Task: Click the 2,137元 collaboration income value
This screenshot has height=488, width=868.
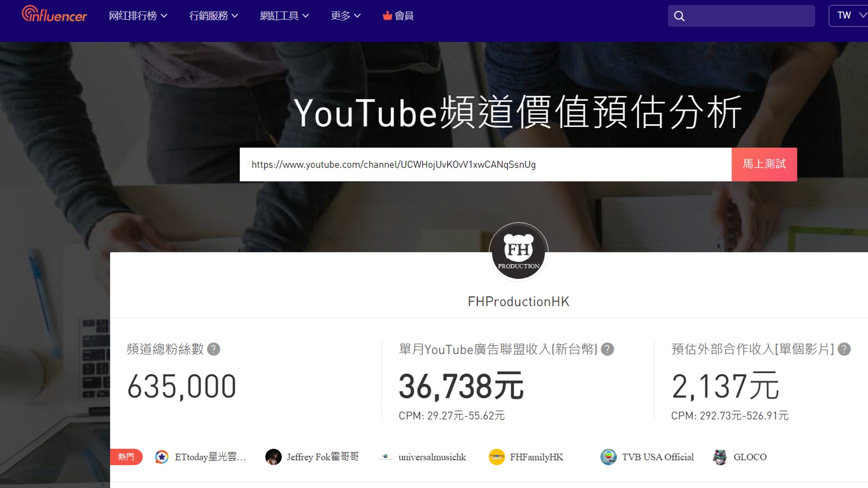Action: coord(725,387)
